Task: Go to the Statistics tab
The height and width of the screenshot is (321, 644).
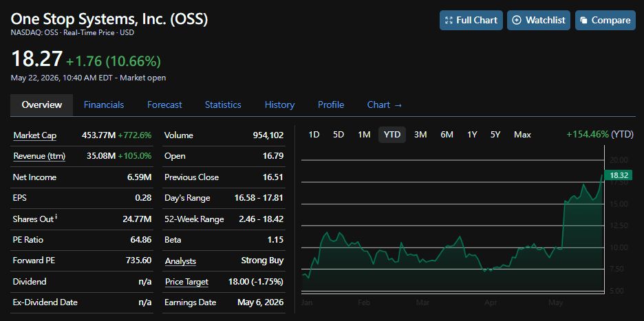Action: coord(223,105)
